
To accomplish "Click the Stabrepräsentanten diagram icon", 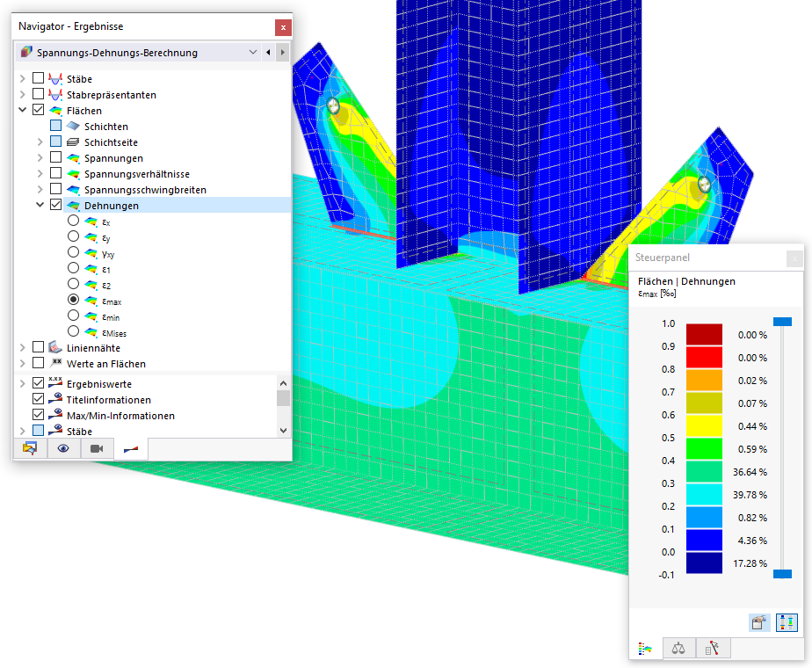I will [x=55, y=95].
